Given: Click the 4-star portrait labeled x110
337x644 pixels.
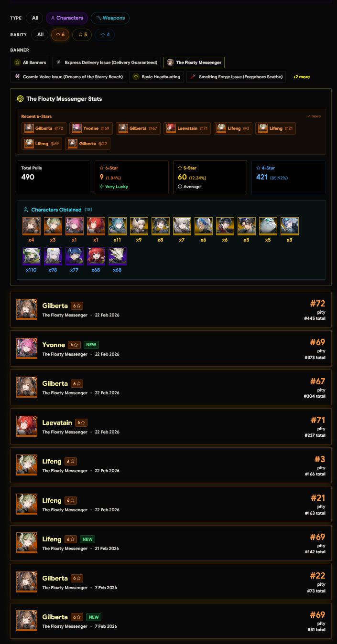Looking at the screenshot, I should click(32, 256).
